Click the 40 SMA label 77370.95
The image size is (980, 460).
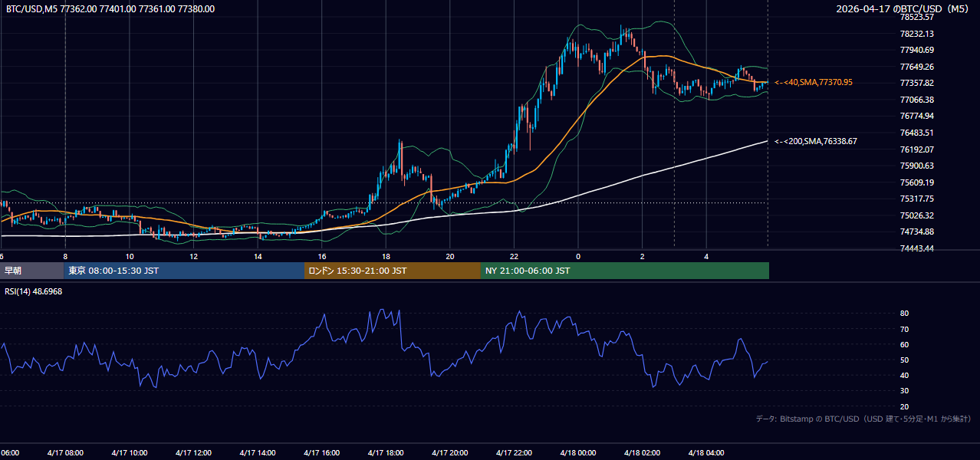pyautogui.click(x=814, y=82)
